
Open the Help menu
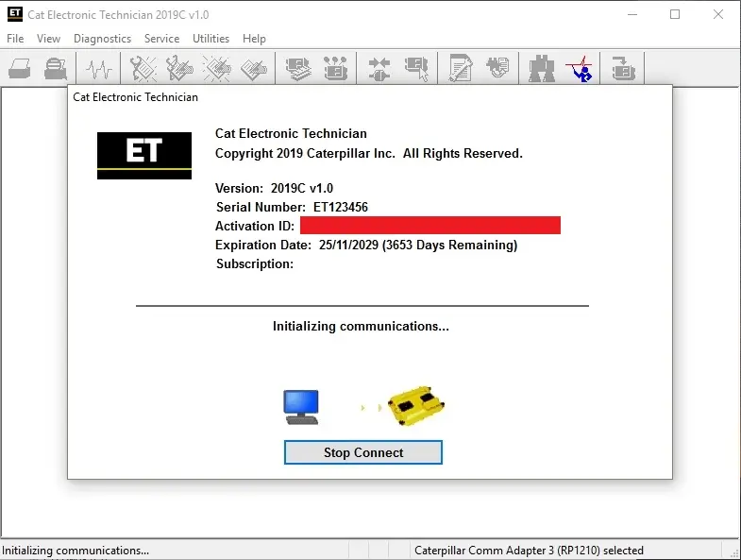[254, 39]
